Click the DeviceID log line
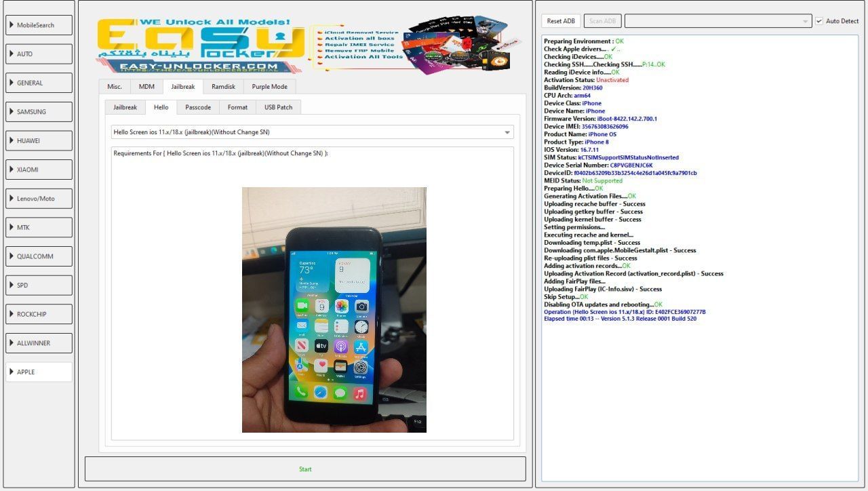 click(x=620, y=173)
